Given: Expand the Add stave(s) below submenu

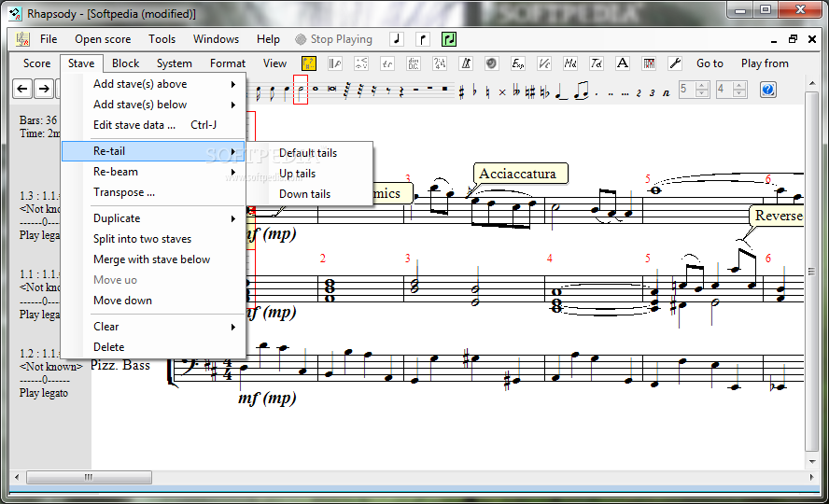Looking at the screenshot, I should click(153, 105).
